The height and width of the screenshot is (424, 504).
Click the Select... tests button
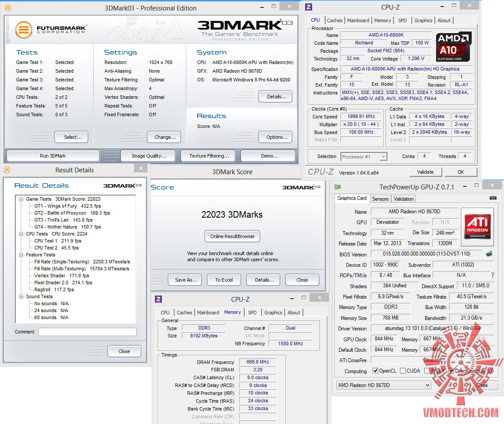click(71, 137)
